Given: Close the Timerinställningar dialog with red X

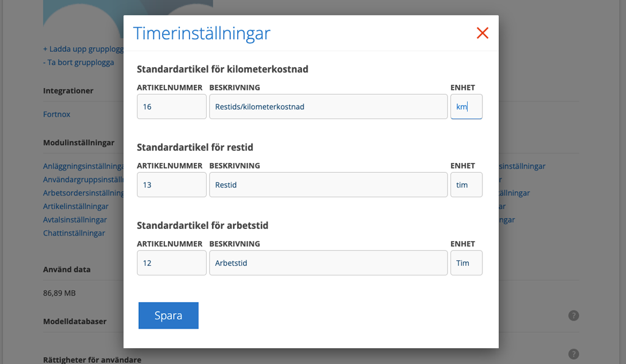Looking at the screenshot, I should pos(482,33).
